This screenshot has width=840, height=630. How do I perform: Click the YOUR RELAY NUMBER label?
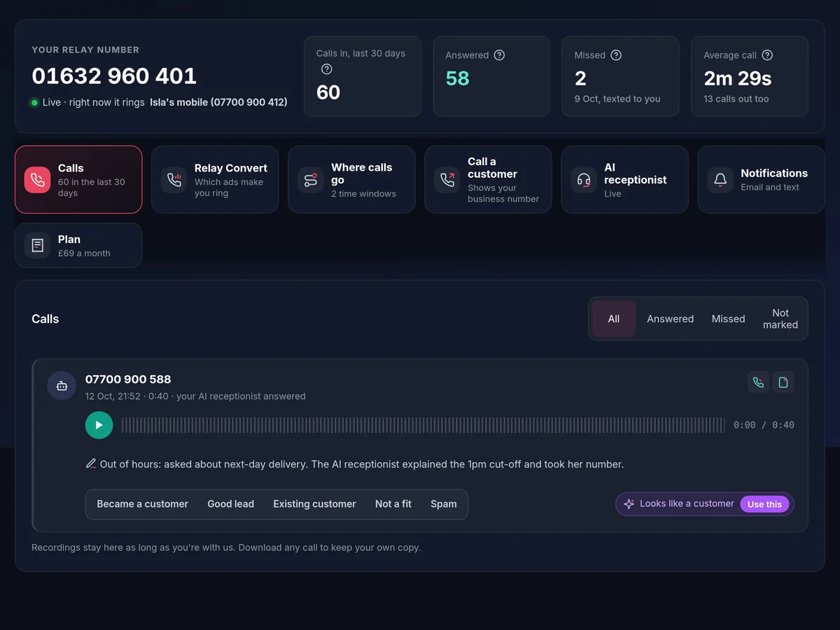[x=85, y=50]
